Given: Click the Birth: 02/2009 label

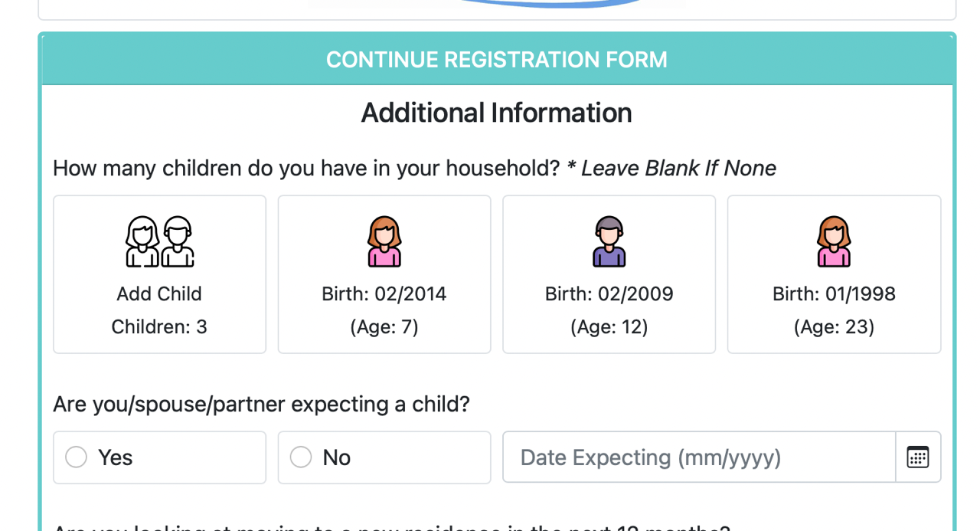Looking at the screenshot, I should pos(609,294).
